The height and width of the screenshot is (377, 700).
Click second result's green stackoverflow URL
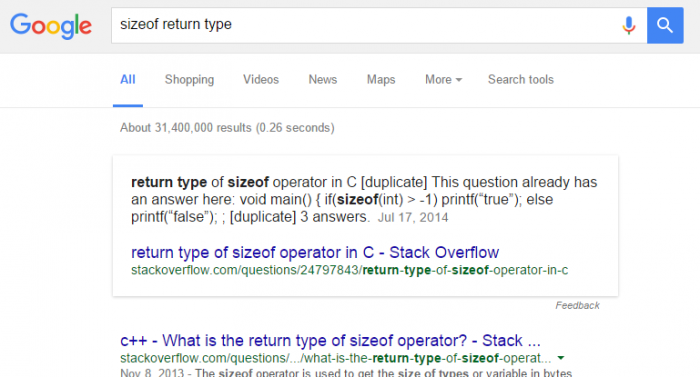pyautogui.click(x=336, y=358)
